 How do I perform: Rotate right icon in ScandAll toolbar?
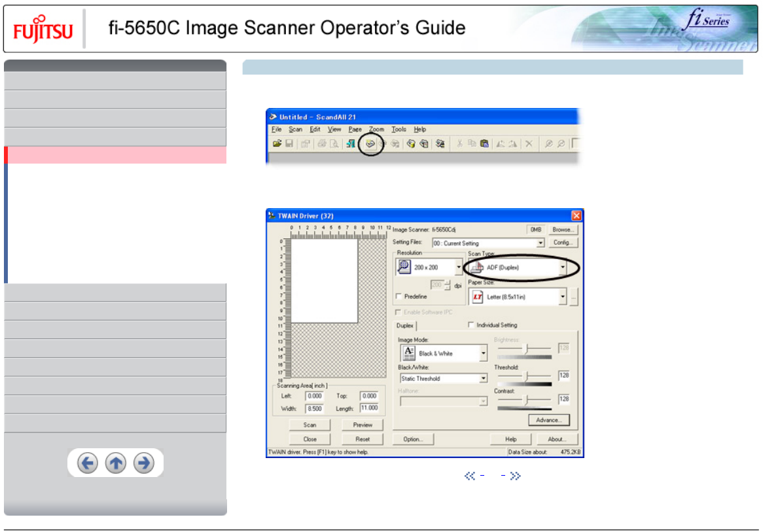click(513, 143)
